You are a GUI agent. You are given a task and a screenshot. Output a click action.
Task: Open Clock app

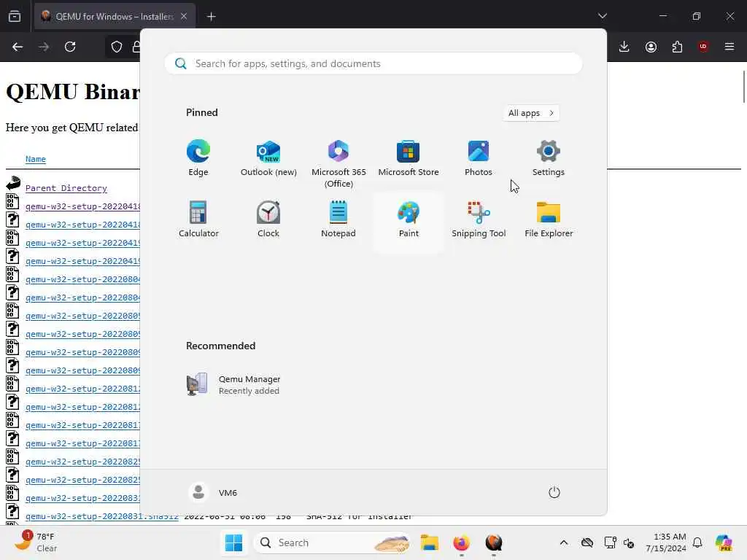coord(268,219)
